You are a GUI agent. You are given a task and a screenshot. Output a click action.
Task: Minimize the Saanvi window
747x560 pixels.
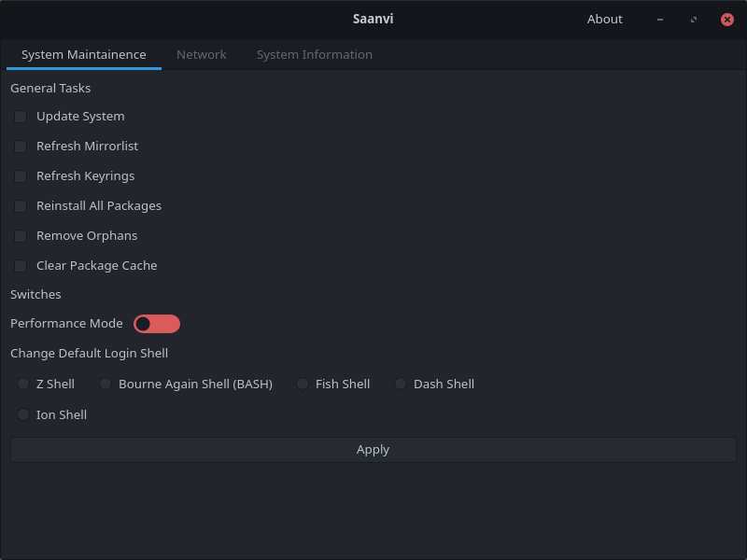(660, 20)
